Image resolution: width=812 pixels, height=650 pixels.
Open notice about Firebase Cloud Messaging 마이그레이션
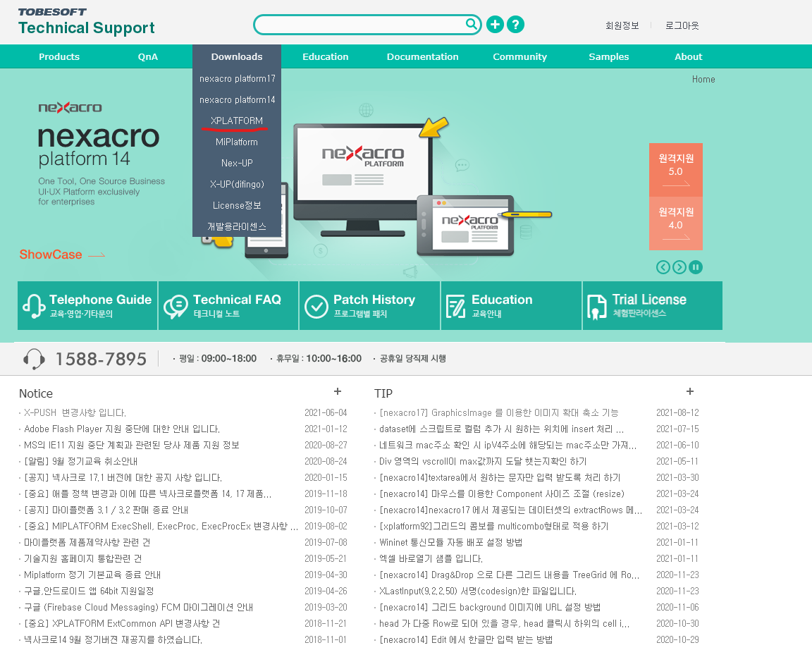coord(138,608)
